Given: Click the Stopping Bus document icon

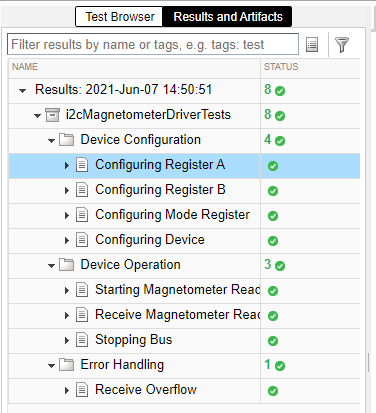Looking at the screenshot, I should pos(82,340).
